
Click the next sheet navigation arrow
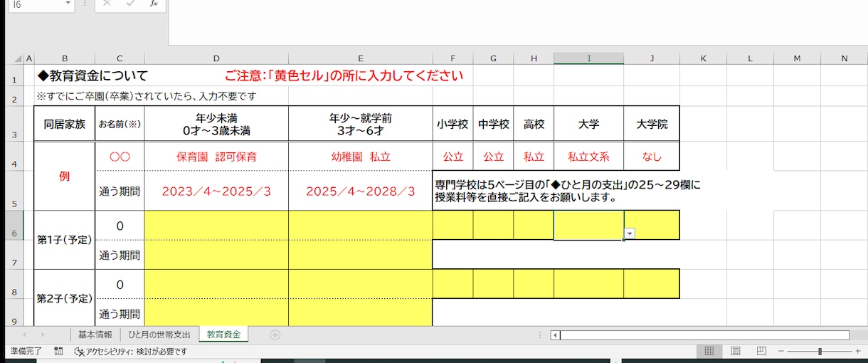(x=42, y=335)
